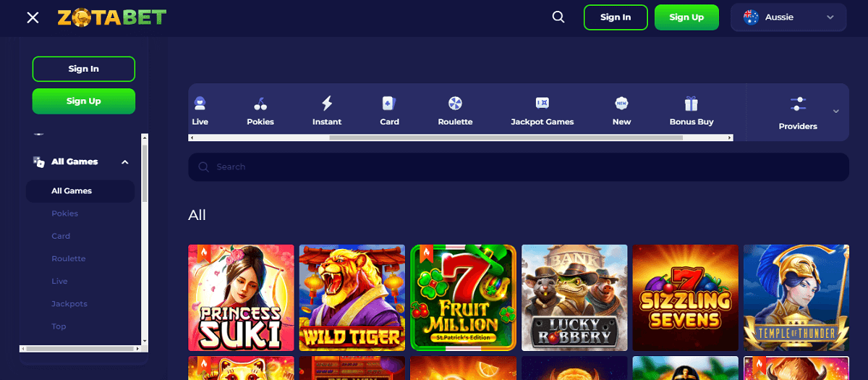868x380 pixels.
Task: Expand the Providers dropdown chevron
Action: pyautogui.click(x=836, y=111)
